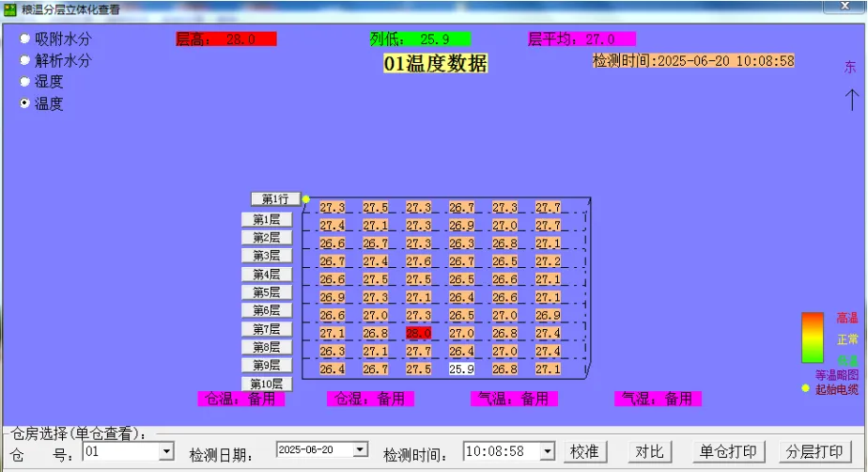This screenshot has height=472, width=868.
Task: Click the 第1行 button
Action: pyautogui.click(x=275, y=199)
